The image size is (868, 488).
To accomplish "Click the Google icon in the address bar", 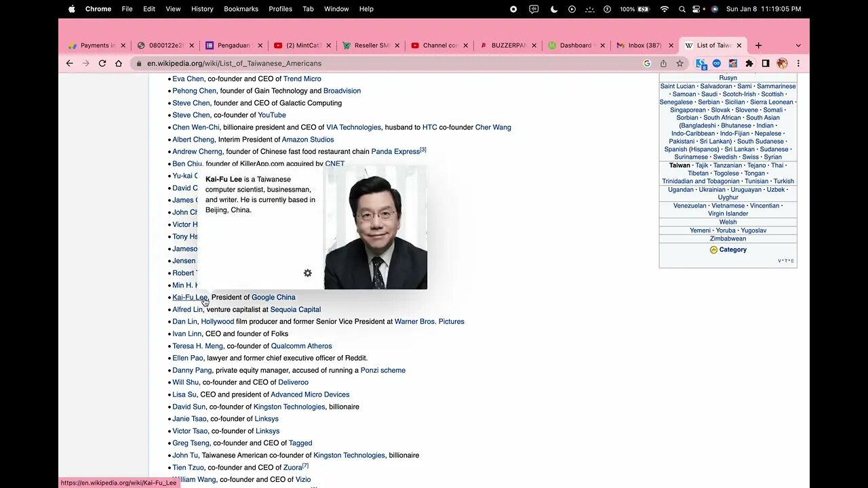I will (x=647, y=63).
